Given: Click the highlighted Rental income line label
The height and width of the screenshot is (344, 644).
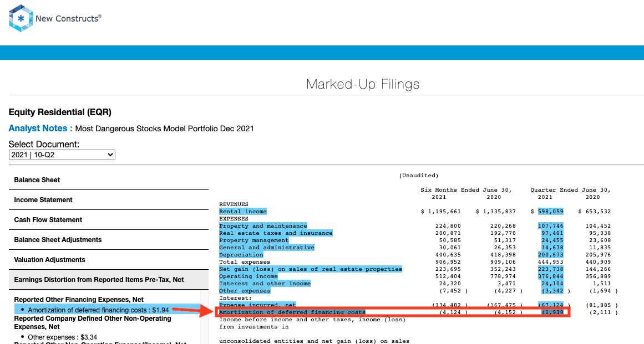Looking at the screenshot, I should pos(243,212).
